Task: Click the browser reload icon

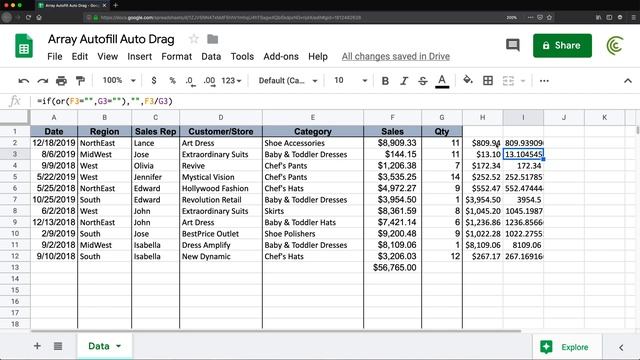Action: point(28,18)
